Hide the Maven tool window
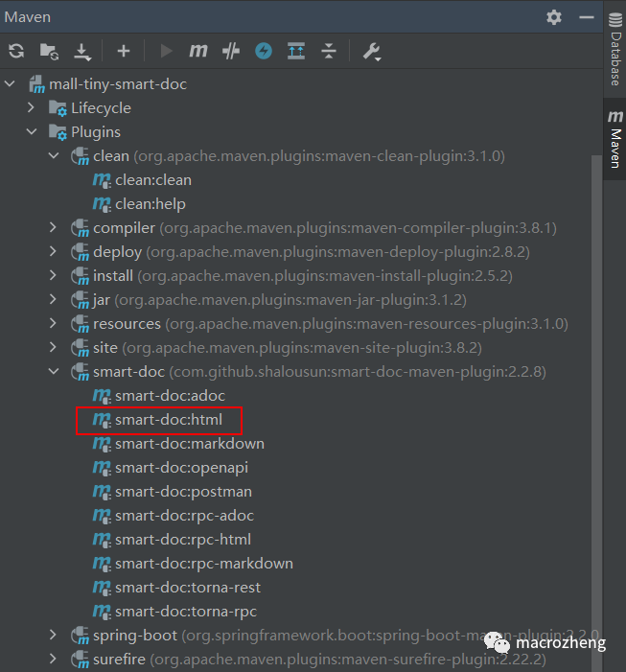 586,17
